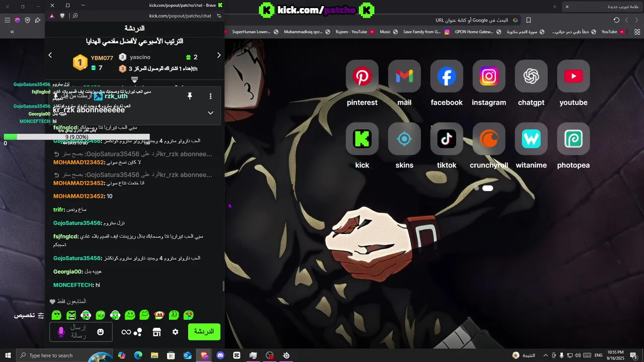This screenshot has width=644, height=362.
Task: Open the Pinterest shortcut tile
Action: pyautogui.click(x=362, y=76)
